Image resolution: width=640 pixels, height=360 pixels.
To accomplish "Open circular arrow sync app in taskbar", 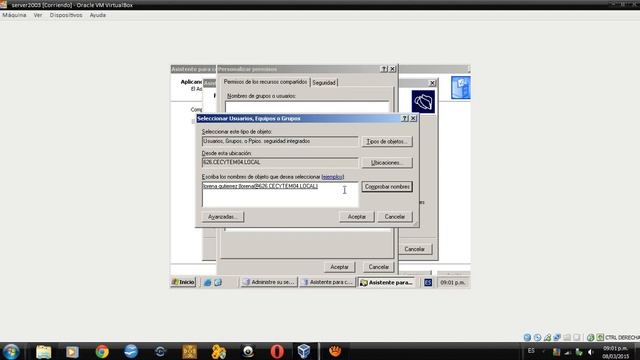I will pyautogui.click(x=160, y=351).
